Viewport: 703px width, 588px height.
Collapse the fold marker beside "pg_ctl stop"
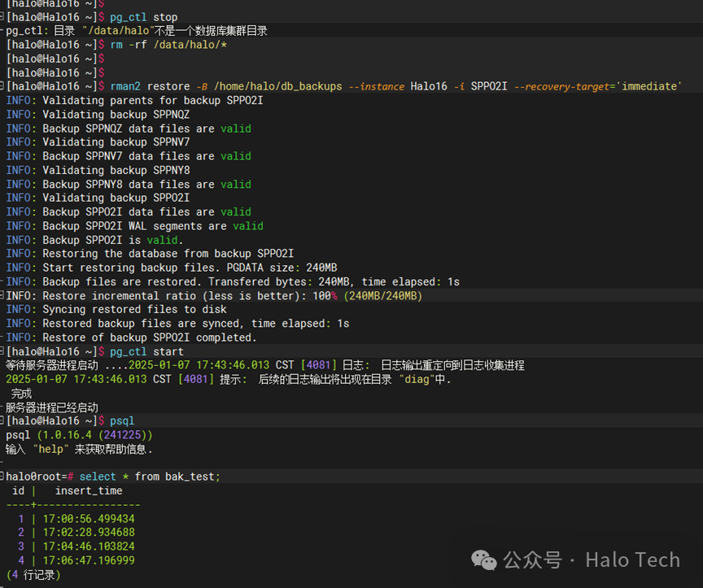(x=2, y=16)
